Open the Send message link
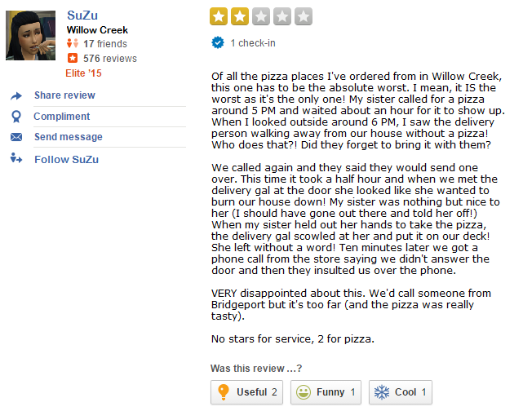Image resolution: width=523 pixels, height=420 pixels. tap(69, 137)
